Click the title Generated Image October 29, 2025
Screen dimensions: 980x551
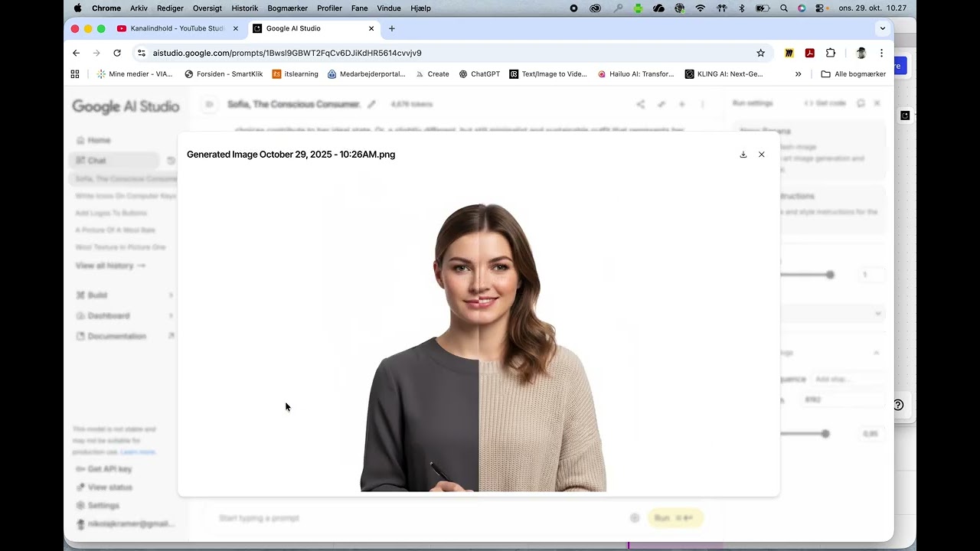pos(291,155)
